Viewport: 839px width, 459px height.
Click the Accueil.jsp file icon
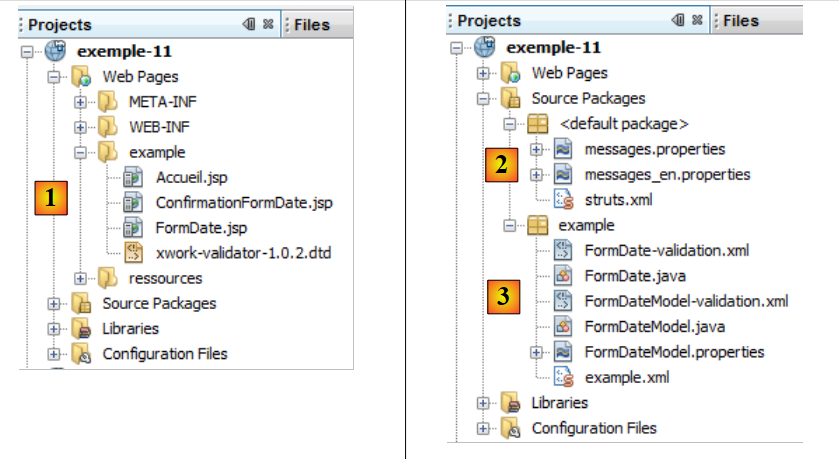134,178
